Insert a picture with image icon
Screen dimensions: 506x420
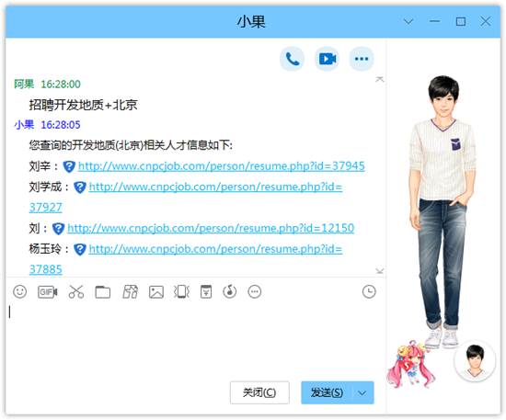[x=156, y=292]
